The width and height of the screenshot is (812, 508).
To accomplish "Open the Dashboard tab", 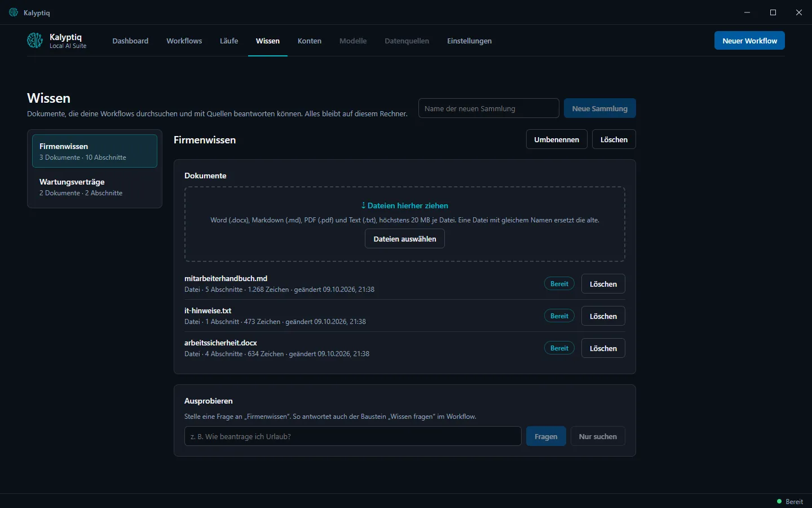I will click(130, 41).
